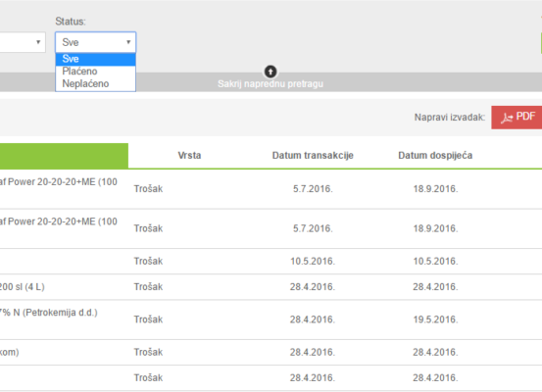Select the Plaćeno status option
This screenshot has width=542, height=392.
point(95,72)
